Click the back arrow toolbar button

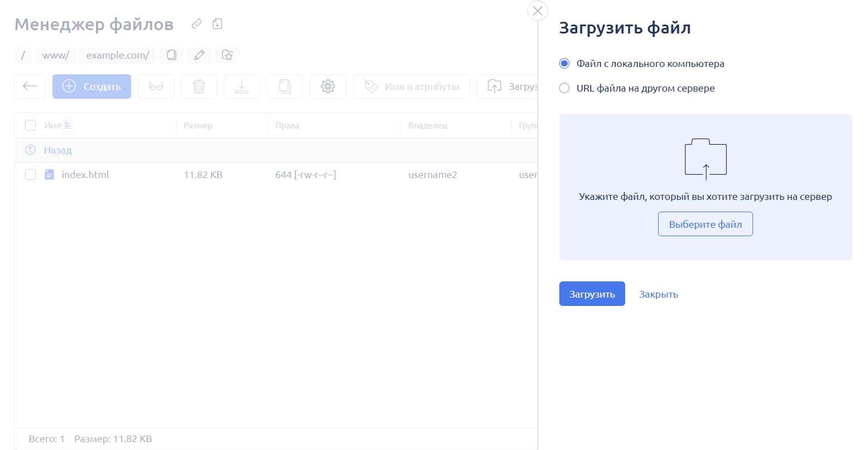click(x=30, y=87)
